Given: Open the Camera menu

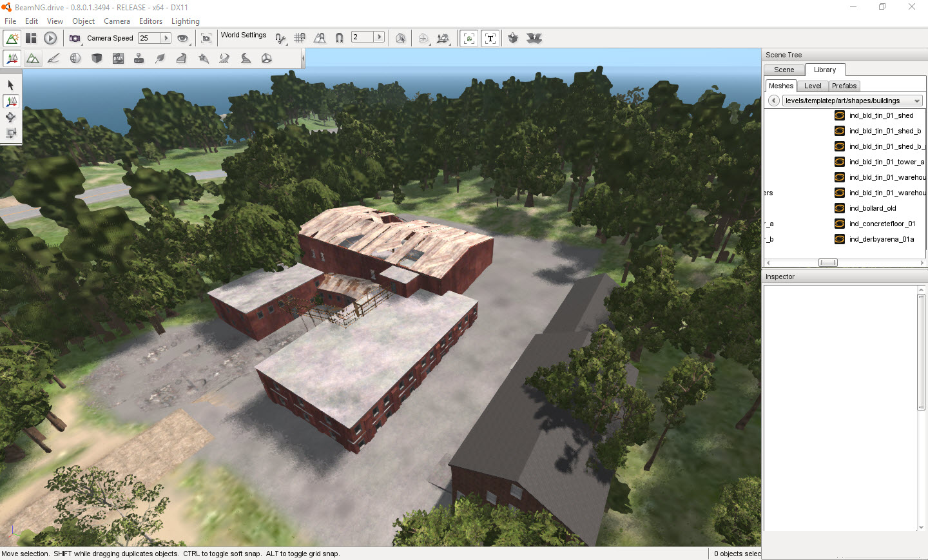Looking at the screenshot, I should [117, 21].
